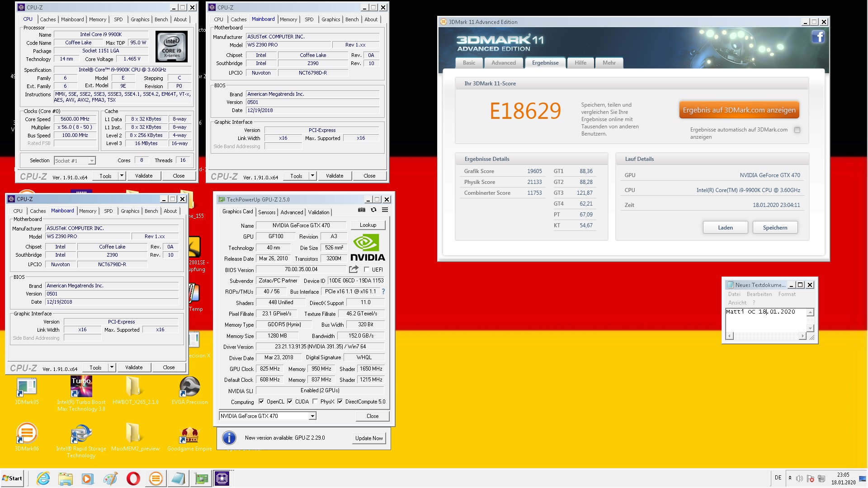Click the Goodgame Empire desktop icon
This screenshot has width=868, height=488.
pos(190,438)
